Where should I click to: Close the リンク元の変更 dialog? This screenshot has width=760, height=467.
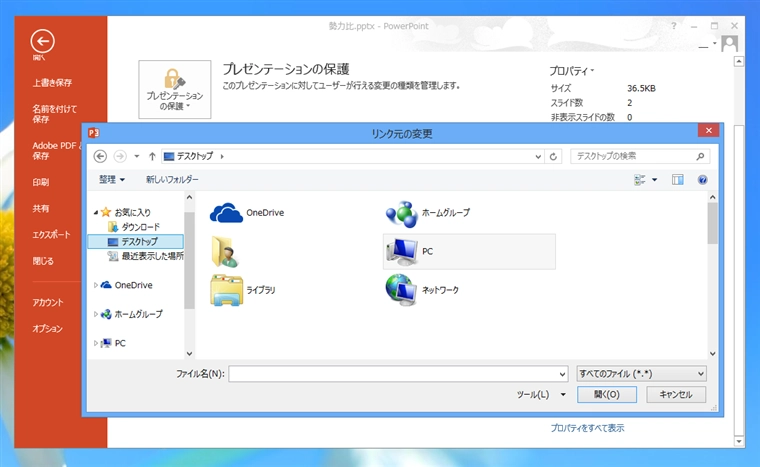click(709, 130)
